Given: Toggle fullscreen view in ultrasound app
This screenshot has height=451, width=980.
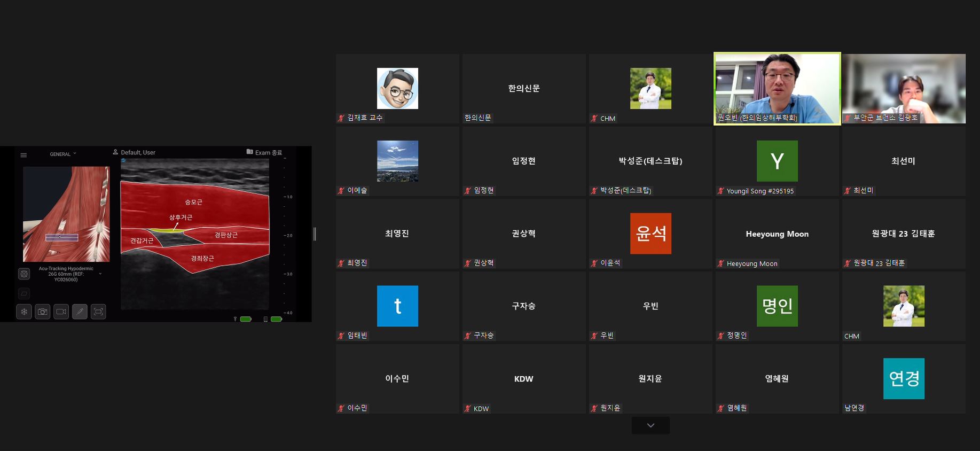Looking at the screenshot, I should [x=98, y=312].
